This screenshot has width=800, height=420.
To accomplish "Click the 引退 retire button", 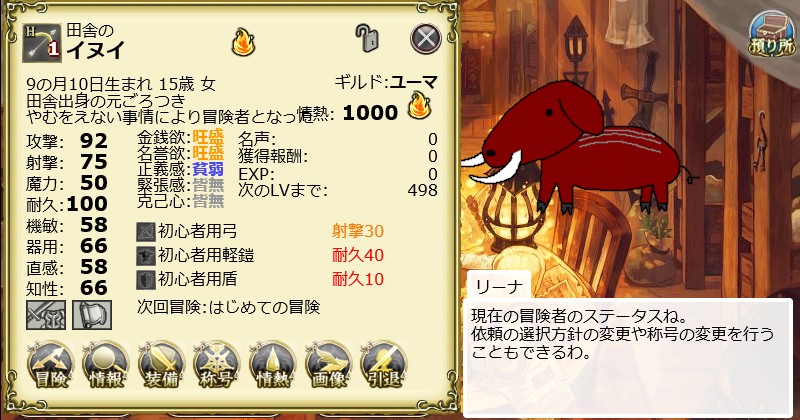I will pyautogui.click(x=384, y=365).
